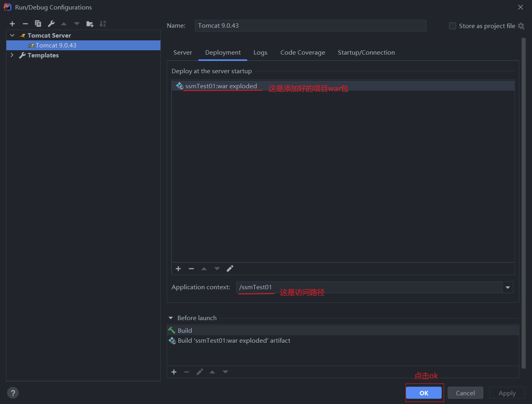The width and height of the screenshot is (532, 404).
Task: Click the right-side vertical scrollbar
Action: click(524, 203)
